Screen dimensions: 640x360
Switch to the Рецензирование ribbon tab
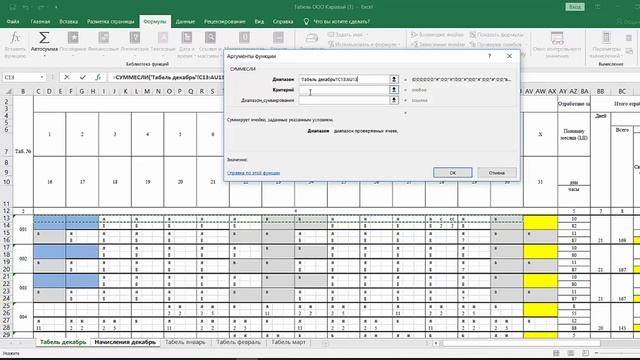[x=225, y=22]
